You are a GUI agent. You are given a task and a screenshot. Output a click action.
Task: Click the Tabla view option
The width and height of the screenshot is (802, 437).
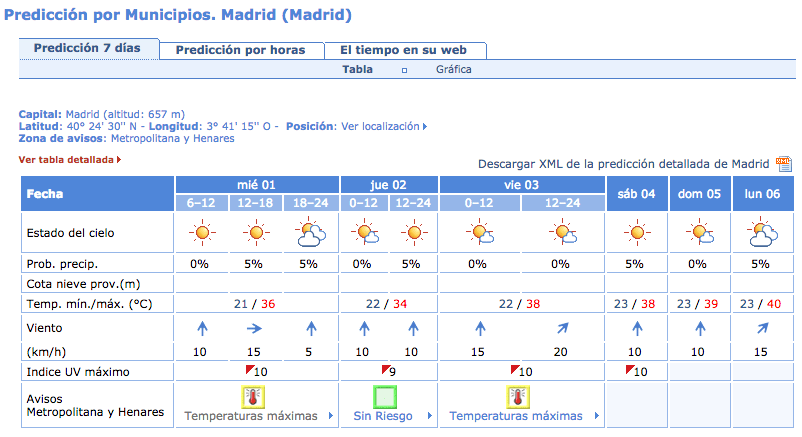pyautogui.click(x=357, y=70)
